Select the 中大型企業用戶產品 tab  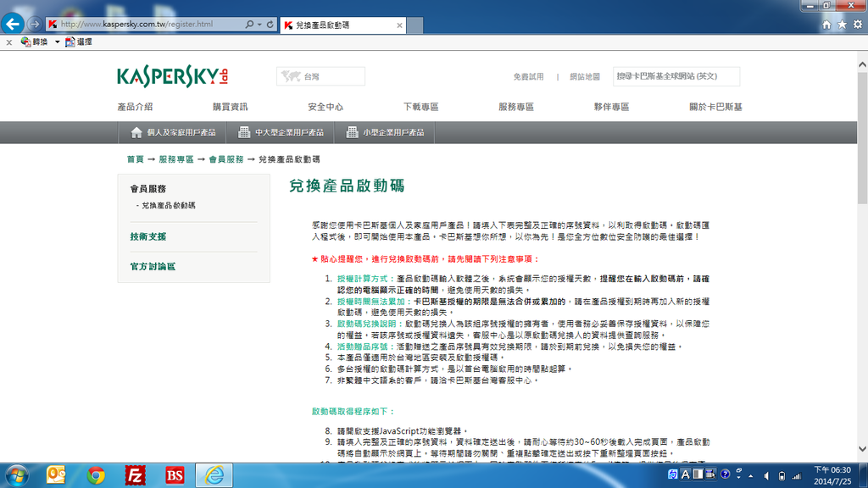pos(281,133)
